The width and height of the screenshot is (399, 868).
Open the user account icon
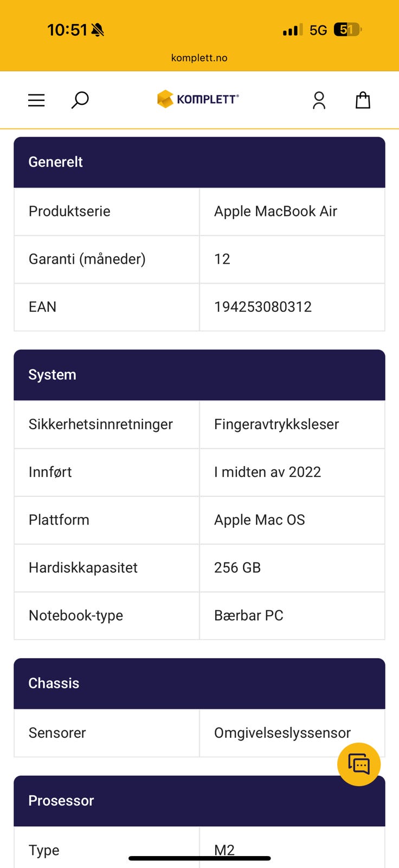click(319, 100)
